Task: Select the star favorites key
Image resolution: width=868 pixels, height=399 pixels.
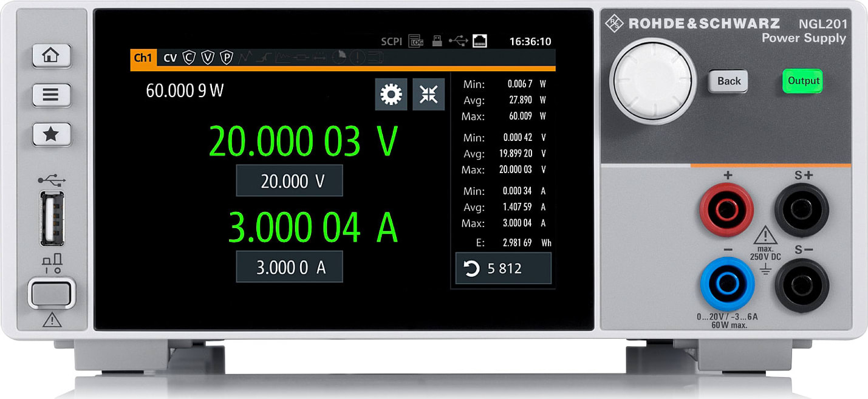Action: pos(52,134)
